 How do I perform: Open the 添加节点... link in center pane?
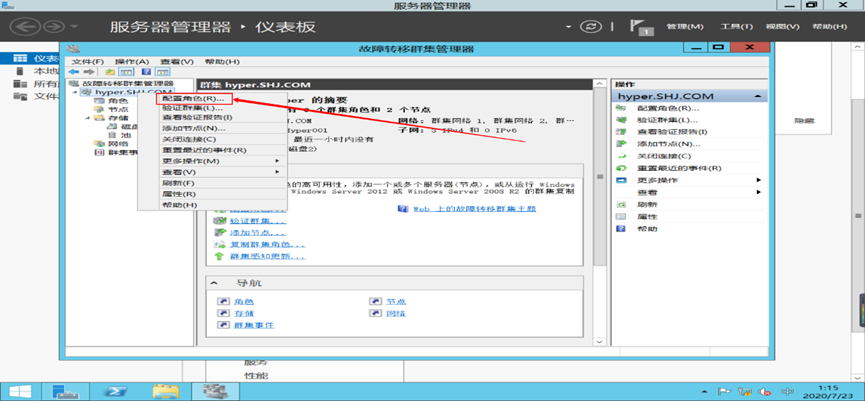click(x=258, y=233)
